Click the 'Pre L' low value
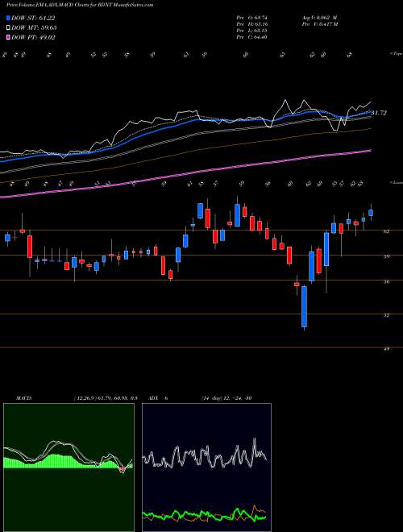Screen dimensions: 403x532 click(252, 31)
